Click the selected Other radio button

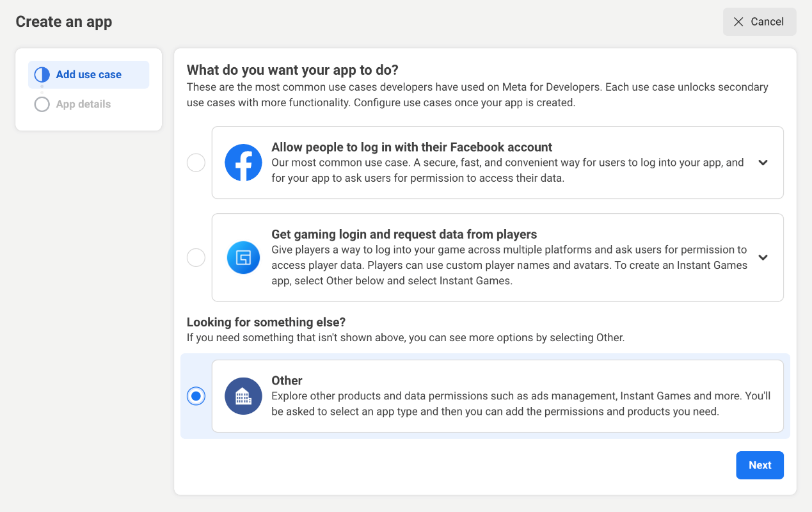pos(196,396)
